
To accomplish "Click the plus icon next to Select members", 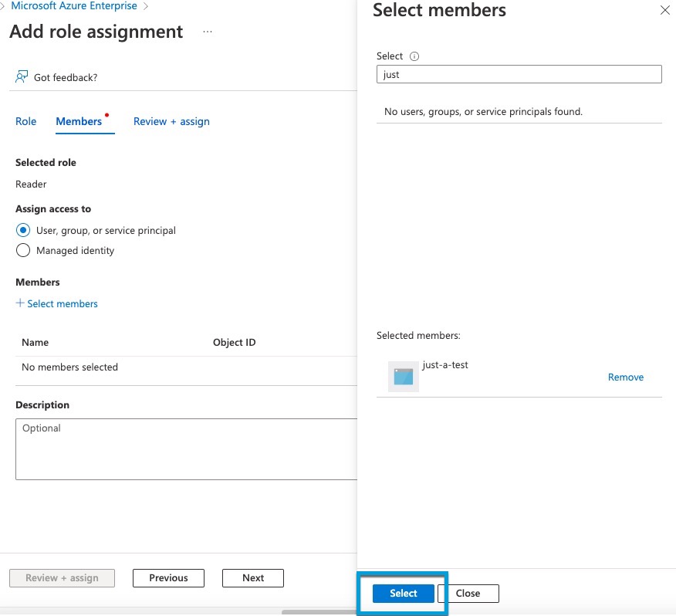I will click(x=20, y=303).
